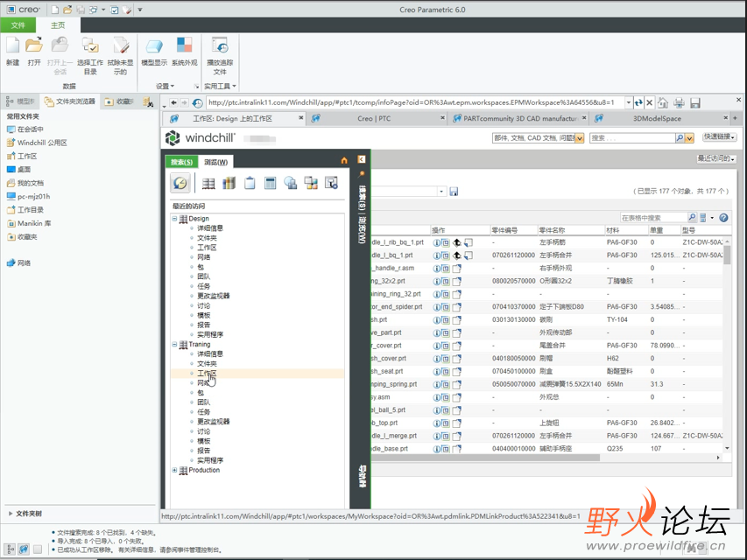747x560 pixels.
Task: Expand the Production tree node
Action: tap(175, 470)
